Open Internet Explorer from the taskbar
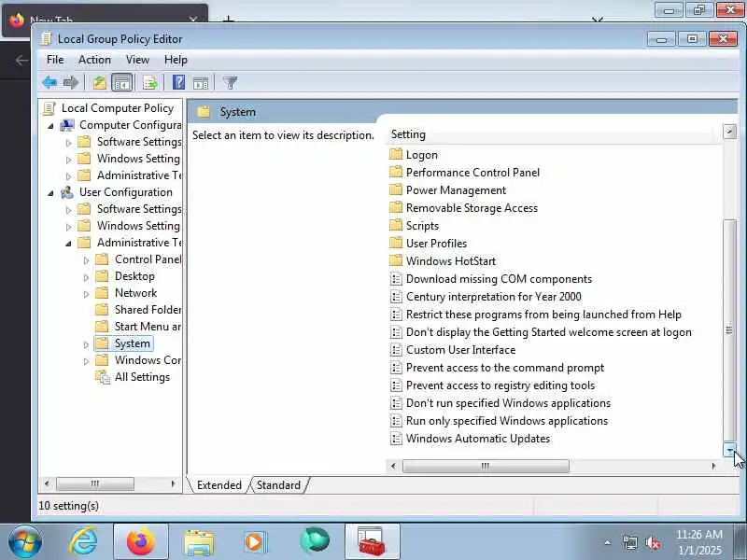Image resolution: width=747 pixels, height=560 pixels. coord(83,541)
